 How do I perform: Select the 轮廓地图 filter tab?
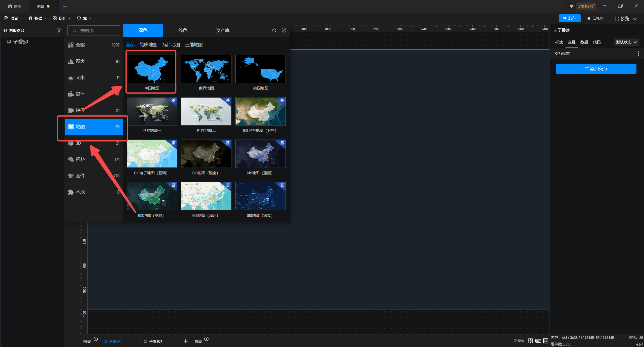(x=148, y=45)
